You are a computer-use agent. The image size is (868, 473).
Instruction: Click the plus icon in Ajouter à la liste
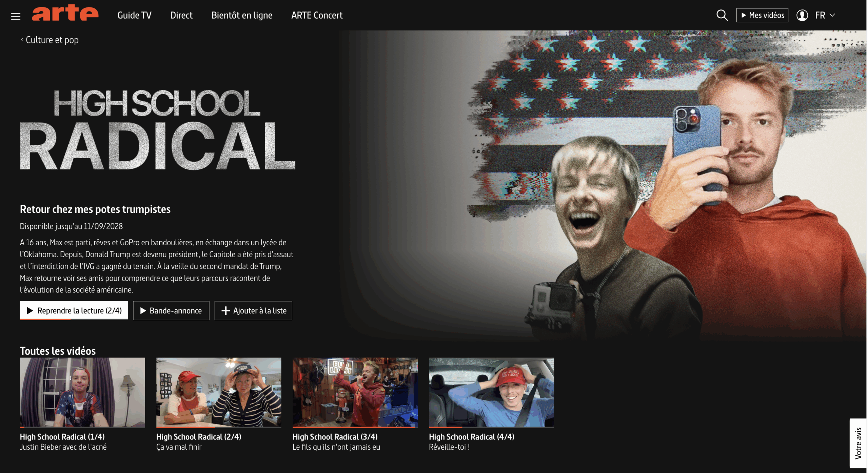225,311
